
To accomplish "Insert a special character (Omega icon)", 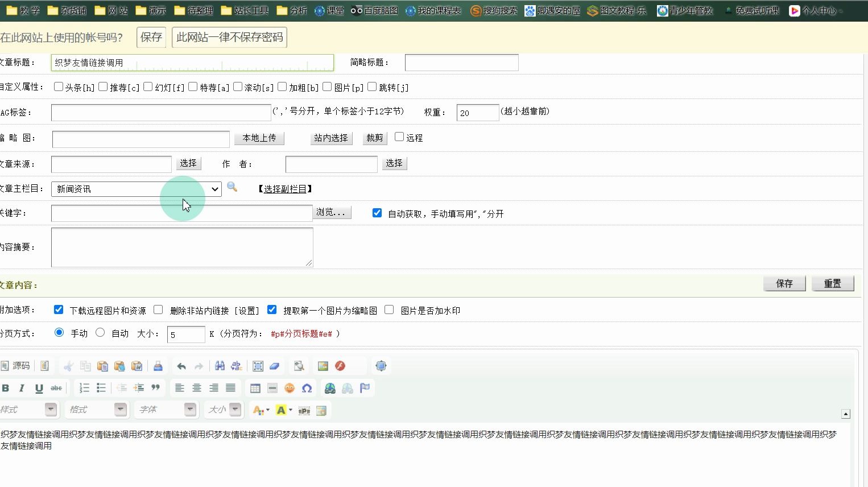I will tap(307, 388).
